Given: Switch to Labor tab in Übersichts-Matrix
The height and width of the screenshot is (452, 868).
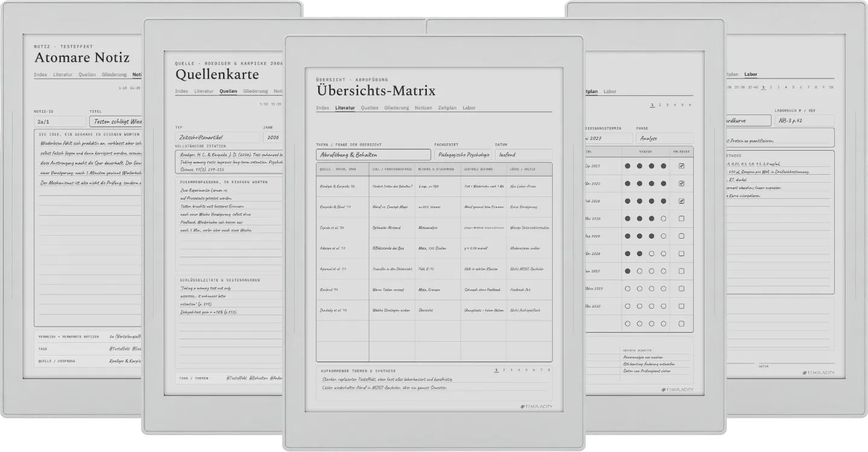Looking at the screenshot, I should pos(469,108).
